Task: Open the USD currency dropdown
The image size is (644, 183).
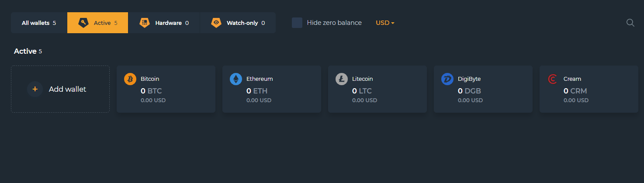Action: pos(385,23)
